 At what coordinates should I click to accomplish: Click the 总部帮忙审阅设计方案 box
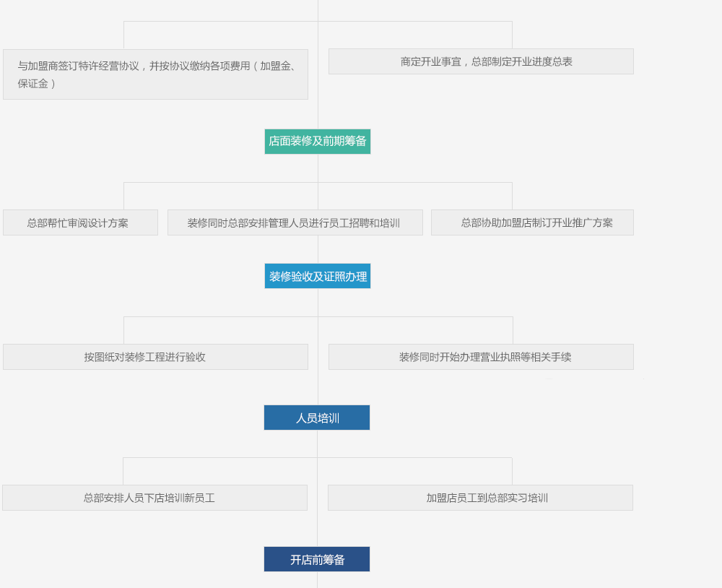80,222
